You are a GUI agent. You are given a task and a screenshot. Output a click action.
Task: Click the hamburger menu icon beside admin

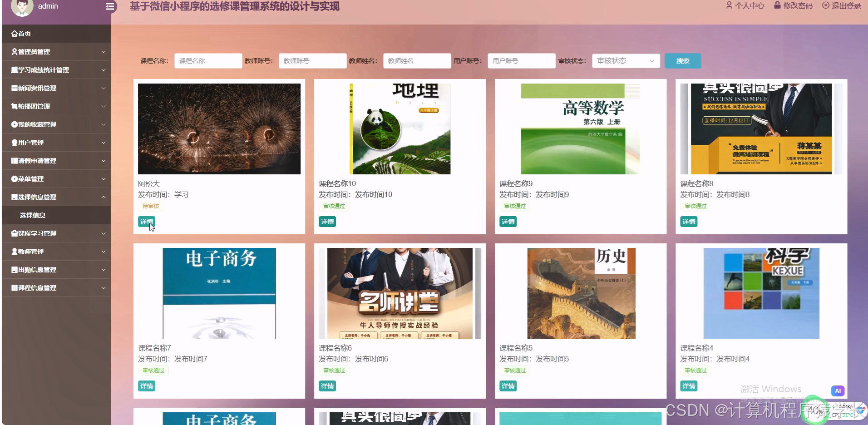(x=109, y=7)
